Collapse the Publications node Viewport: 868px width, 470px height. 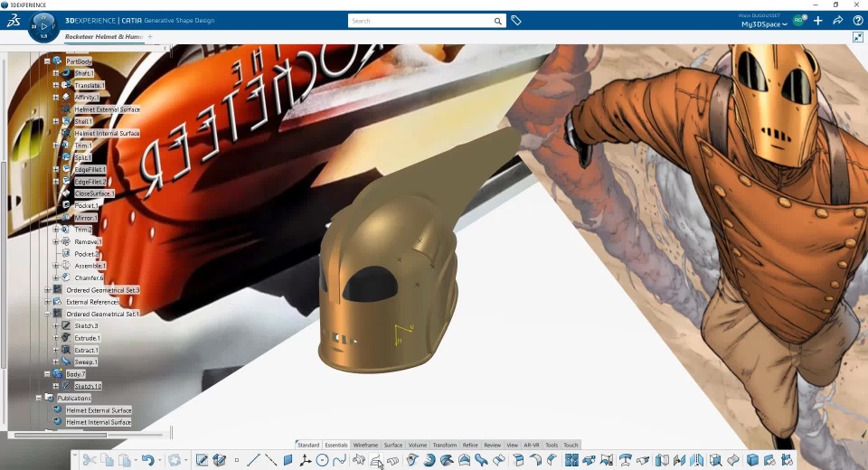pyautogui.click(x=39, y=398)
